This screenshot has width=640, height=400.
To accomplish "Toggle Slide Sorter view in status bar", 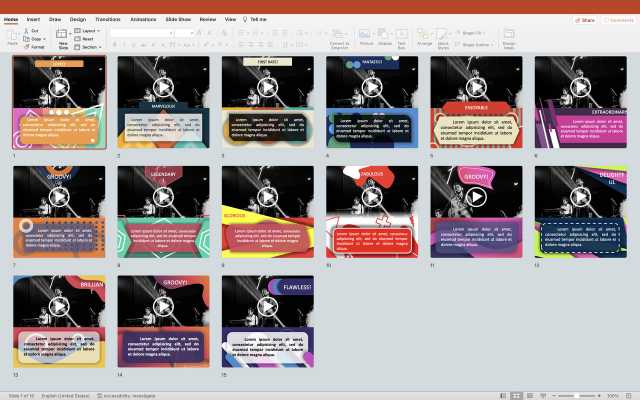I will point(515,396).
